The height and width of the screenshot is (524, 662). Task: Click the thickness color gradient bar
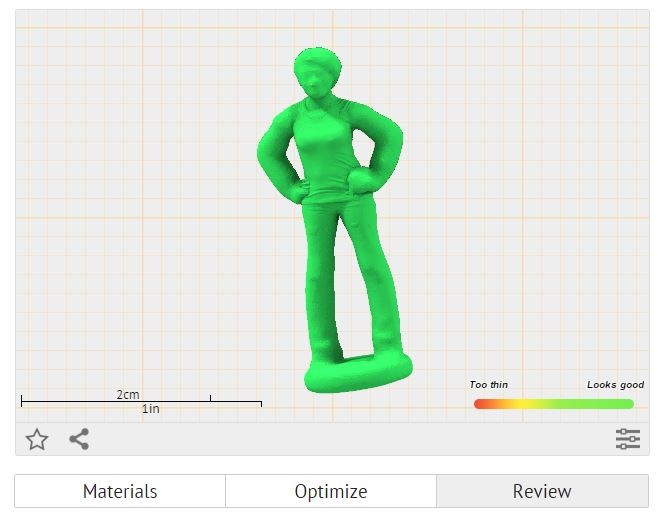tap(554, 404)
